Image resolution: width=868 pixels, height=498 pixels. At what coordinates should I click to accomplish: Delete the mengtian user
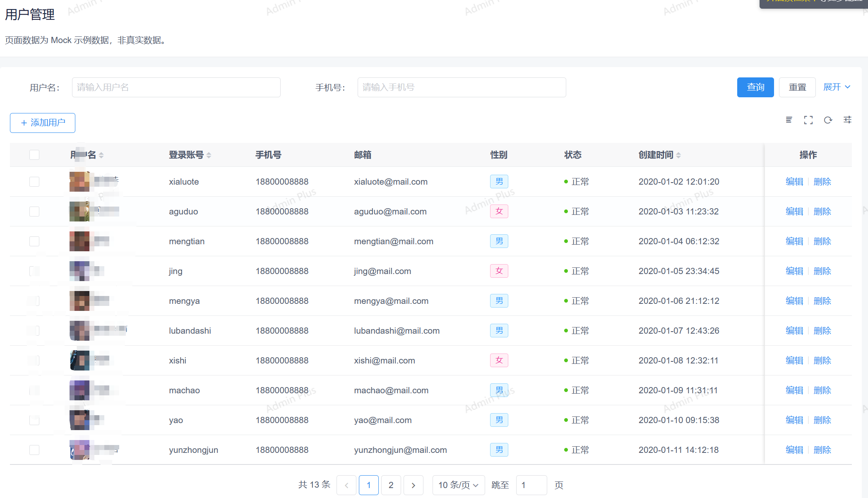(822, 241)
